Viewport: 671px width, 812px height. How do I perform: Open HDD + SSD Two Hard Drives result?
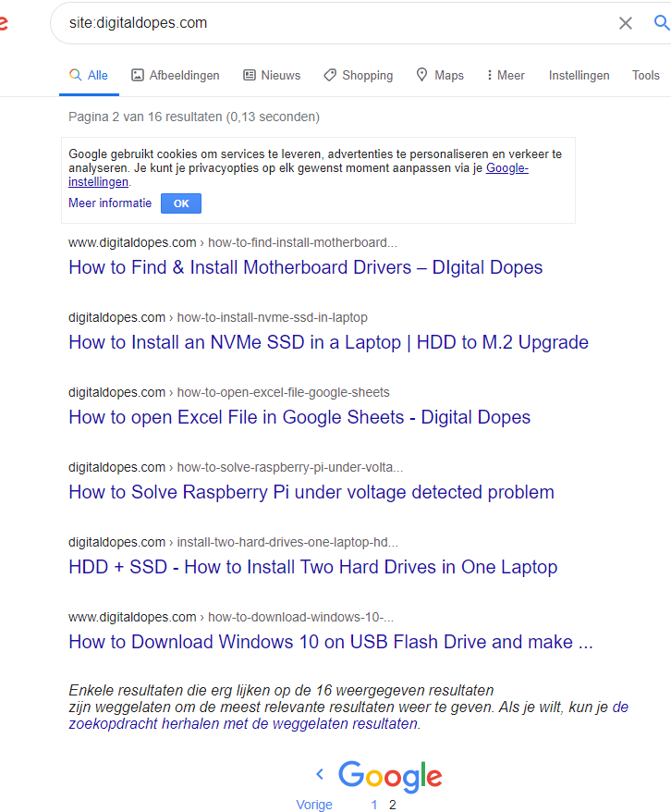[x=313, y=567]
